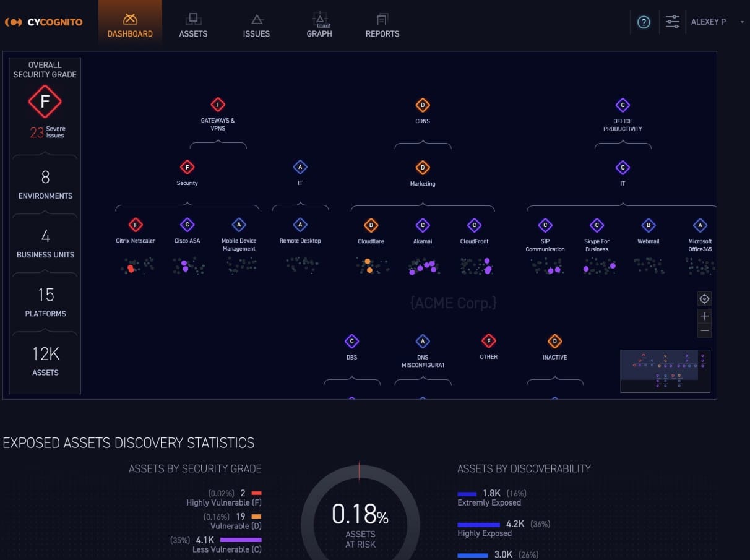Image resolution: width=750 pixels, height=560 pixels.
Task: Click the 23 Severe Issues link
Action: [x=48, y=132]
